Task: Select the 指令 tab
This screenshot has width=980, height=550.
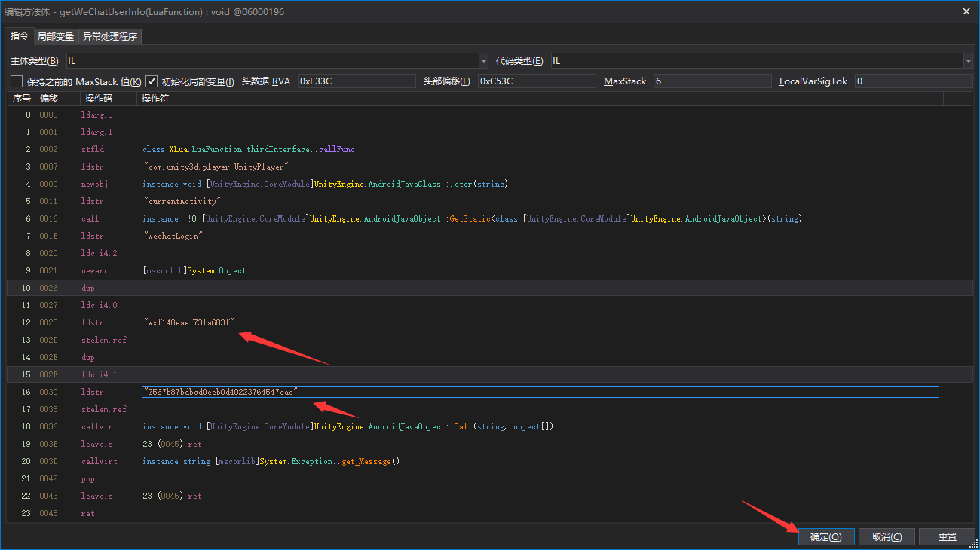Action: coord(20,36)
